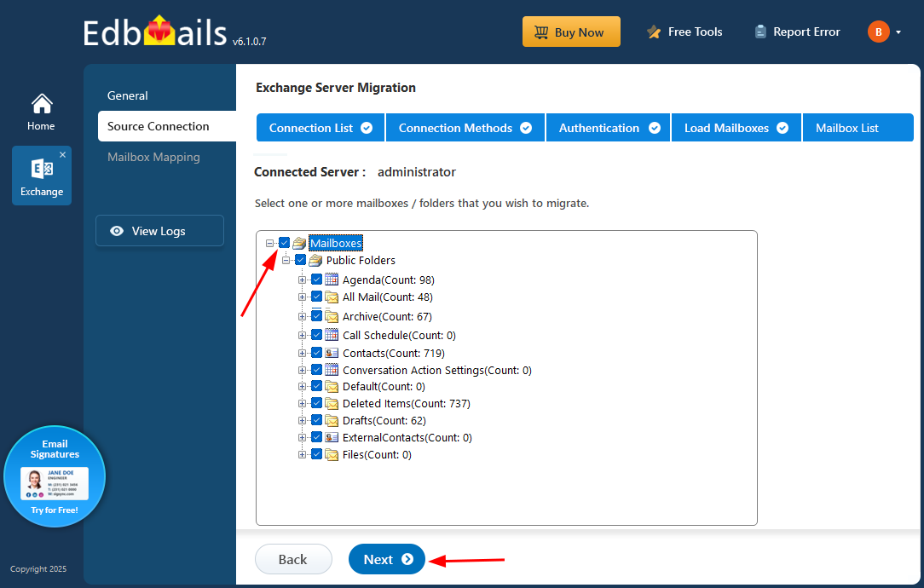Toggle Conversation Action Settings checkbox
Viewport: 924px width, 588px height.
(x=316, y=370)
